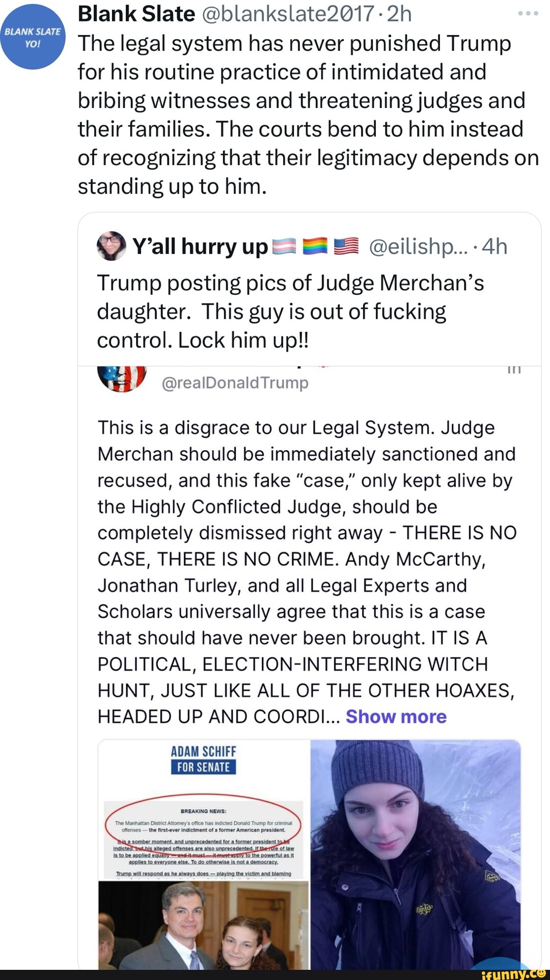Open the photo of woman in beanie

416,855
